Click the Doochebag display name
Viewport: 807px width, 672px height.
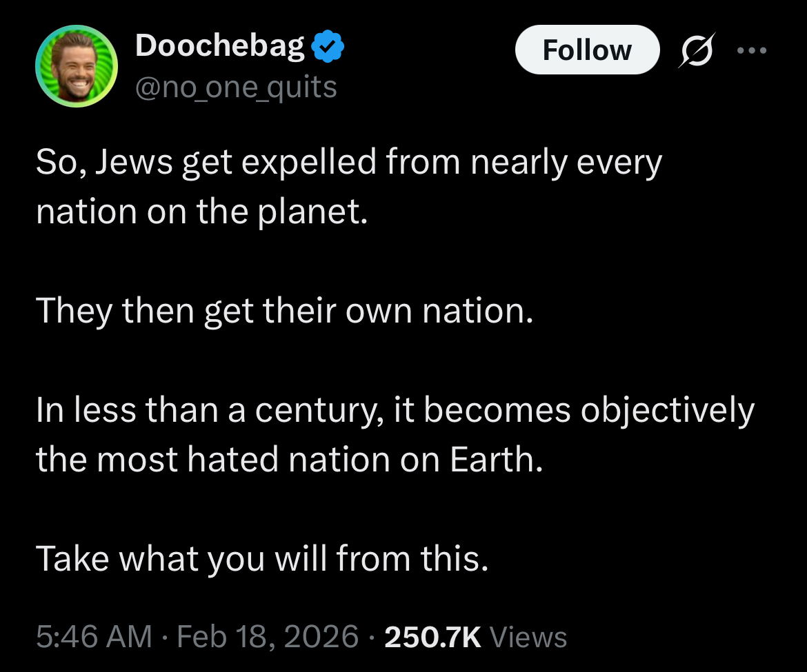click(x=219, y=46)
